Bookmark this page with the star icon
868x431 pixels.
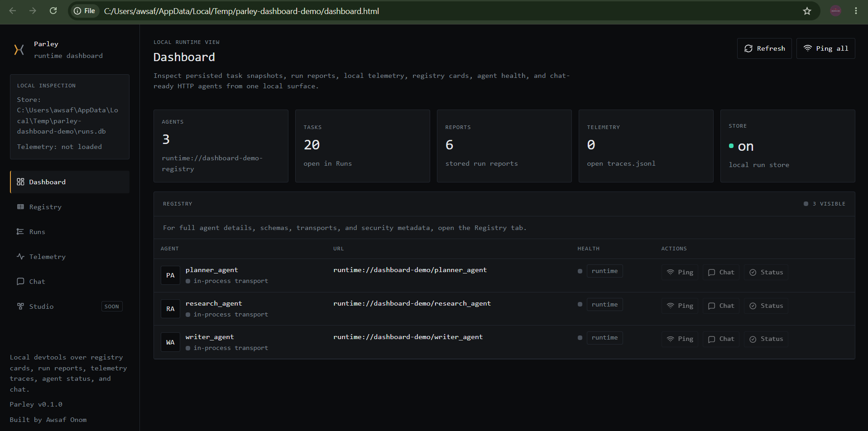point(807,11)
